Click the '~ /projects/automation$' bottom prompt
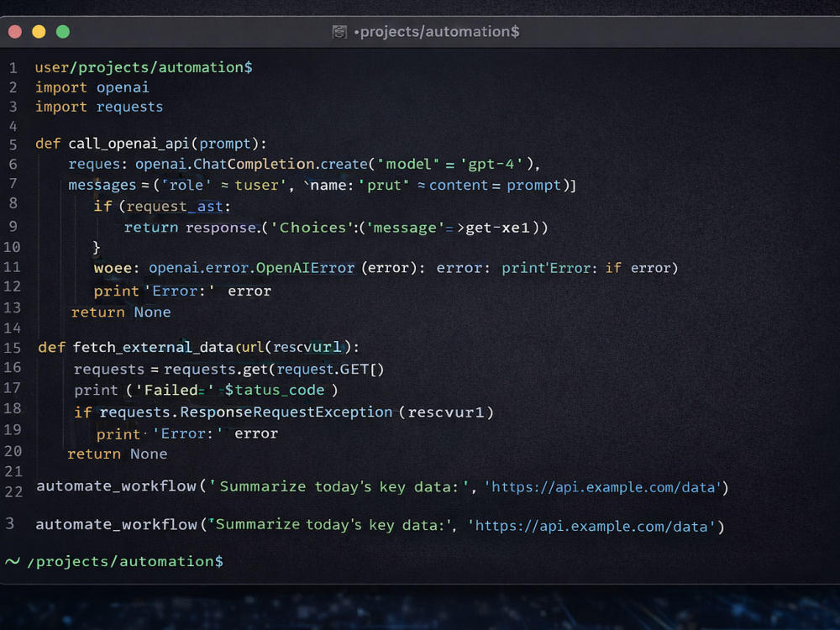This screenshot has height=630, width=840. tap(114, 561)
